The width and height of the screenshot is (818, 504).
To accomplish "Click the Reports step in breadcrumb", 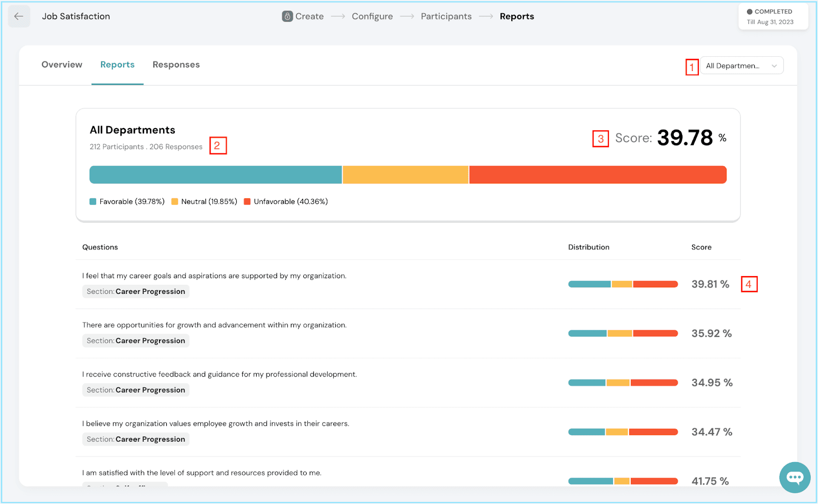I will [517, 16].
